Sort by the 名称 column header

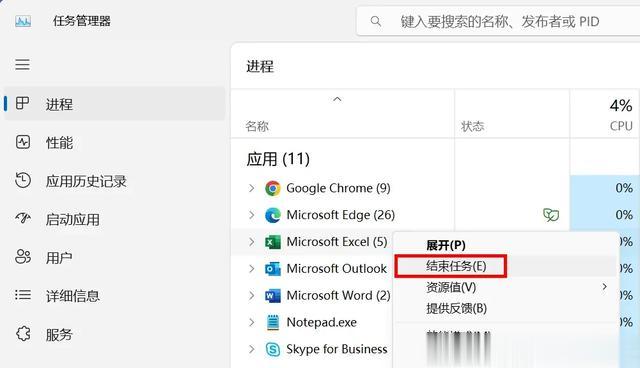coord(257,126)
